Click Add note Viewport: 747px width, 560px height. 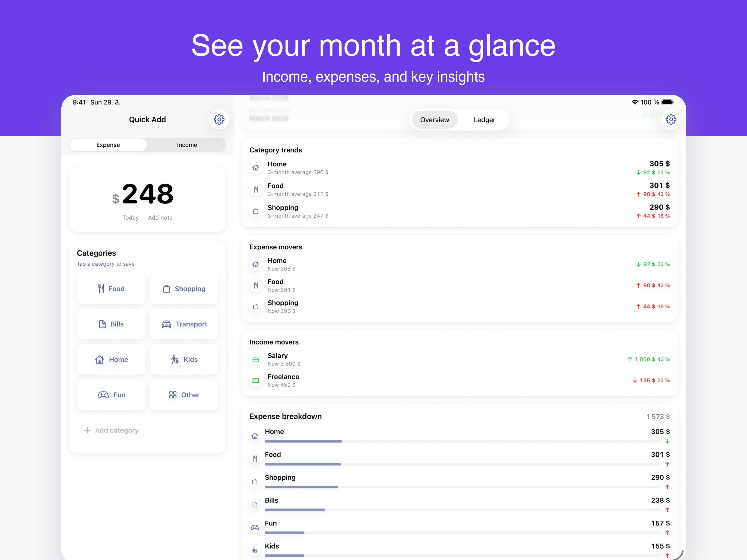click(x=160, y=218)
